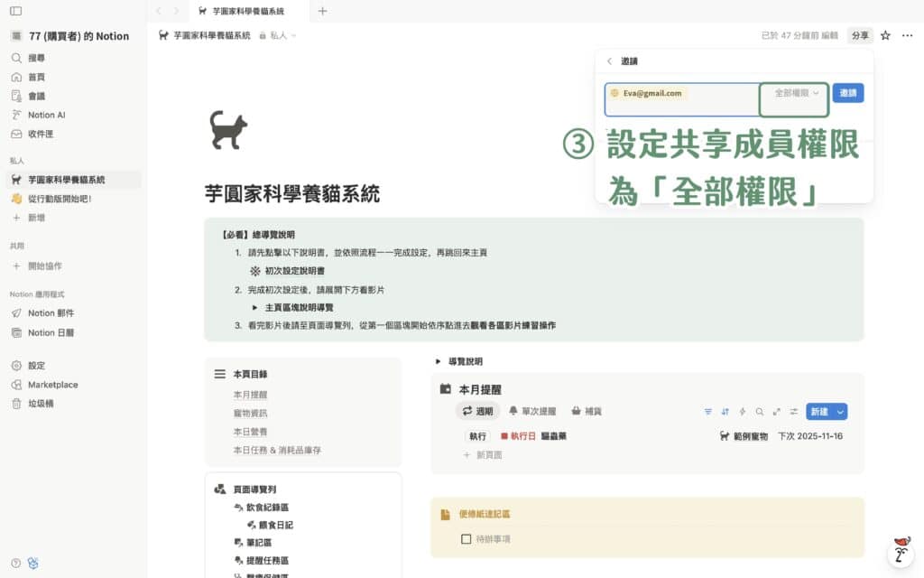Screen dimensions: 924x578
Task: Click the filter icon in 本月提醒 toolbar
Action: (708, 411)
